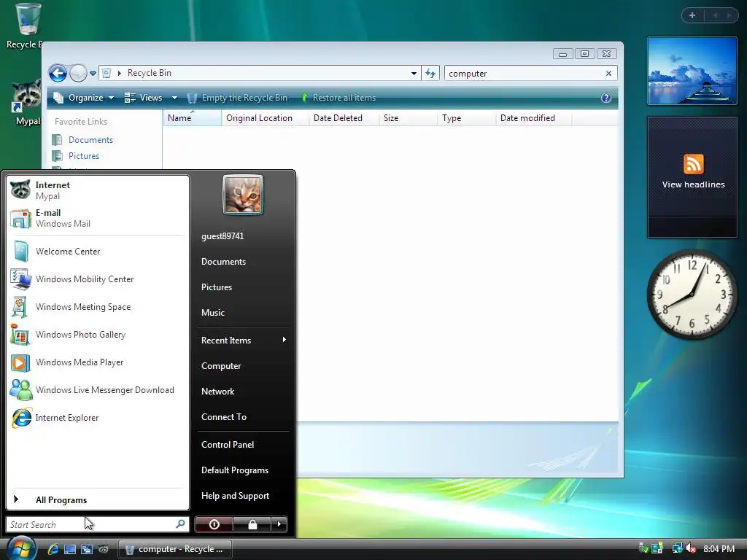Open Mypal browser from Start menu

98,190
